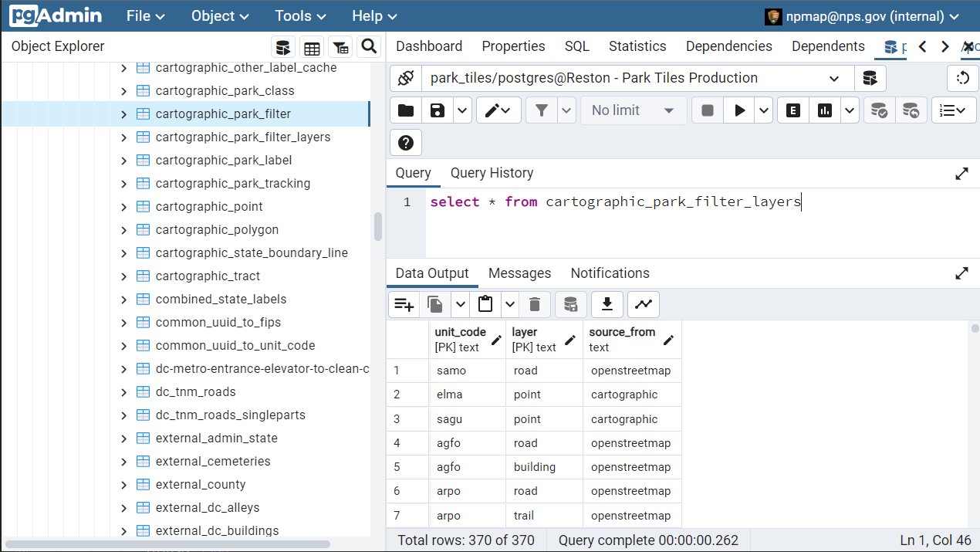The image size is (980, 552).
Task: Save the query with floppy disk icon
Action: [438, 110]
